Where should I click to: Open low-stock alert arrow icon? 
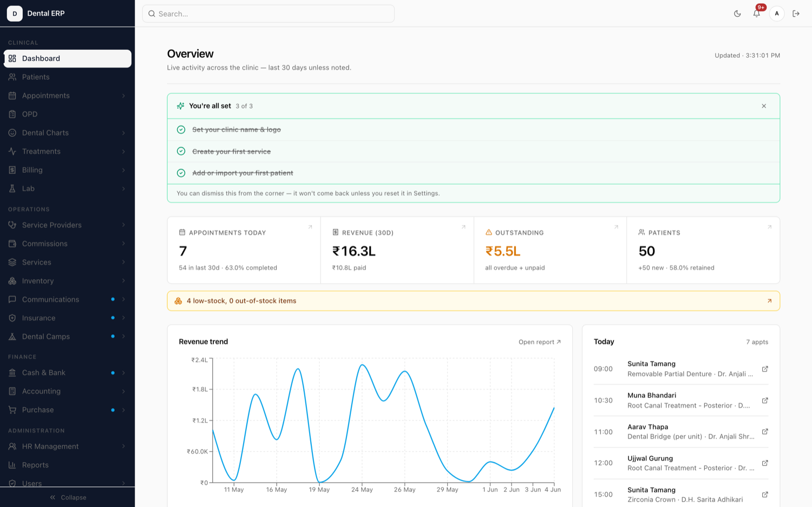769,301
